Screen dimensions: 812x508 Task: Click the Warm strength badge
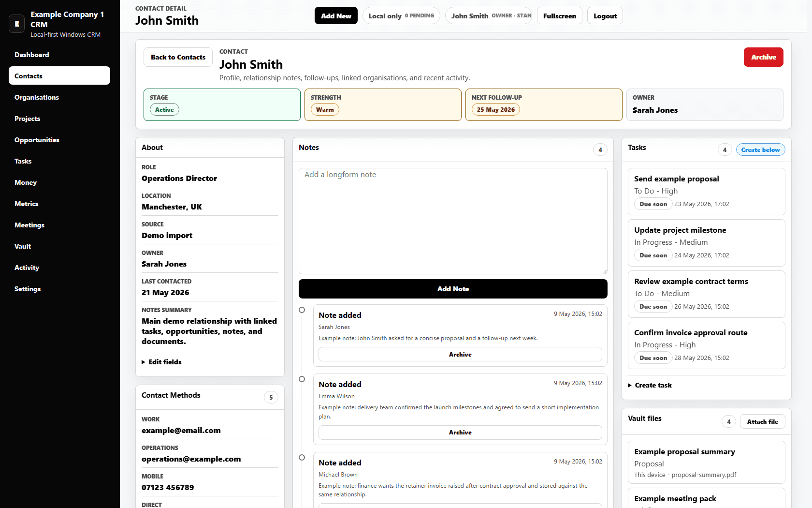tap(325, 110)
